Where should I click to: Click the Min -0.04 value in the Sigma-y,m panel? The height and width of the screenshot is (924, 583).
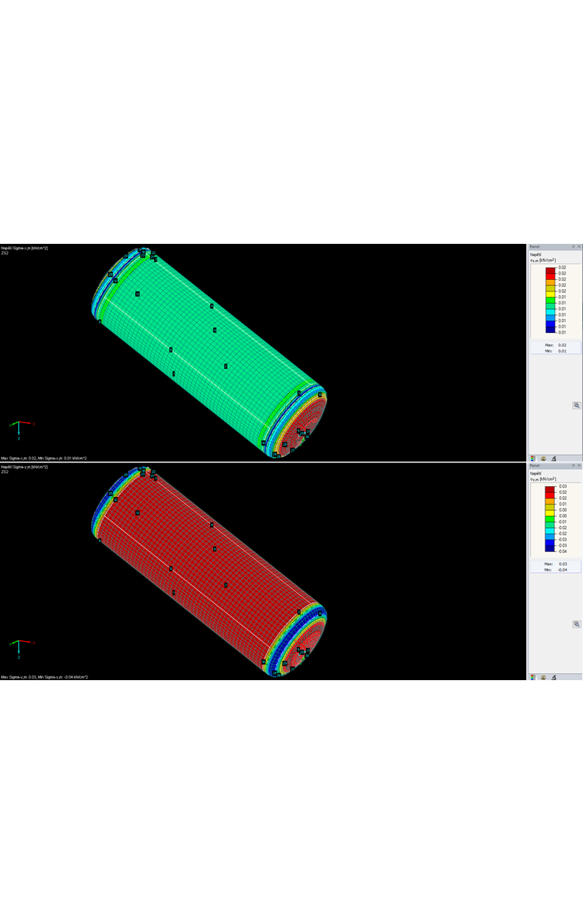(x=562, y=570)
